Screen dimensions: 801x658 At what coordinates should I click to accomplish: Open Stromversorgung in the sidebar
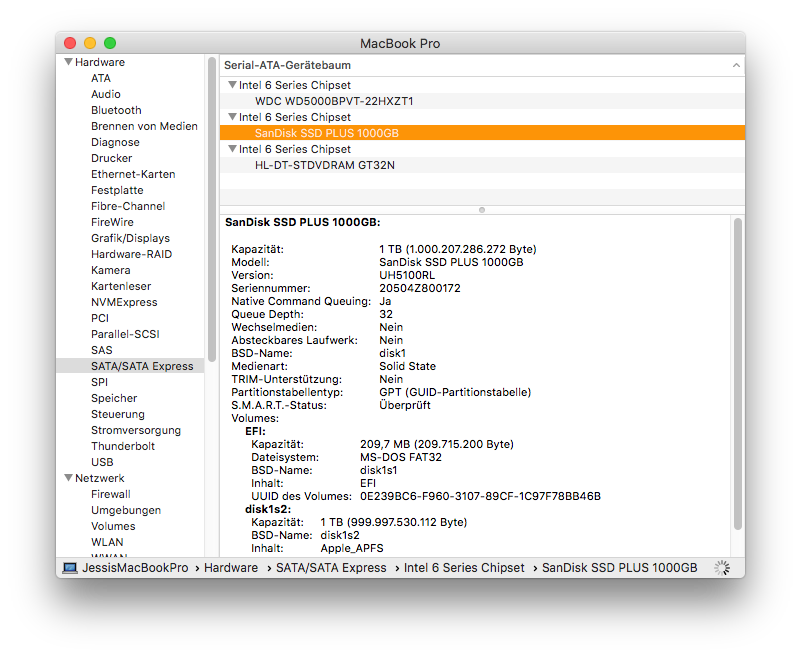tap(136, 430)
